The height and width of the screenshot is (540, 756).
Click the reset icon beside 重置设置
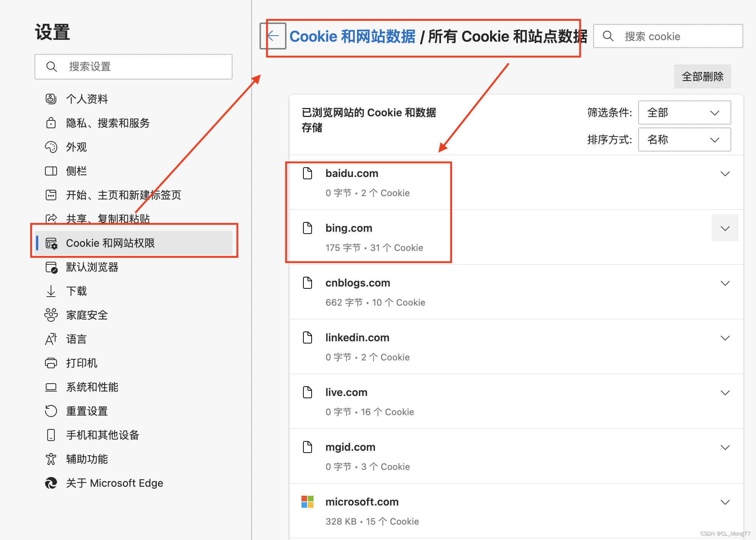click(x=51, y=411)
